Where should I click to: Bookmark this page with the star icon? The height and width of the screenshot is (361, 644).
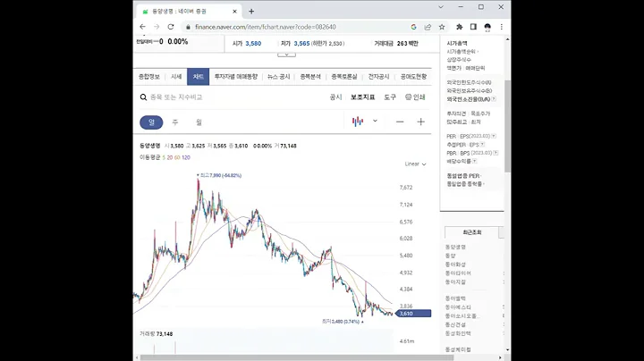[x=442, y=27]
